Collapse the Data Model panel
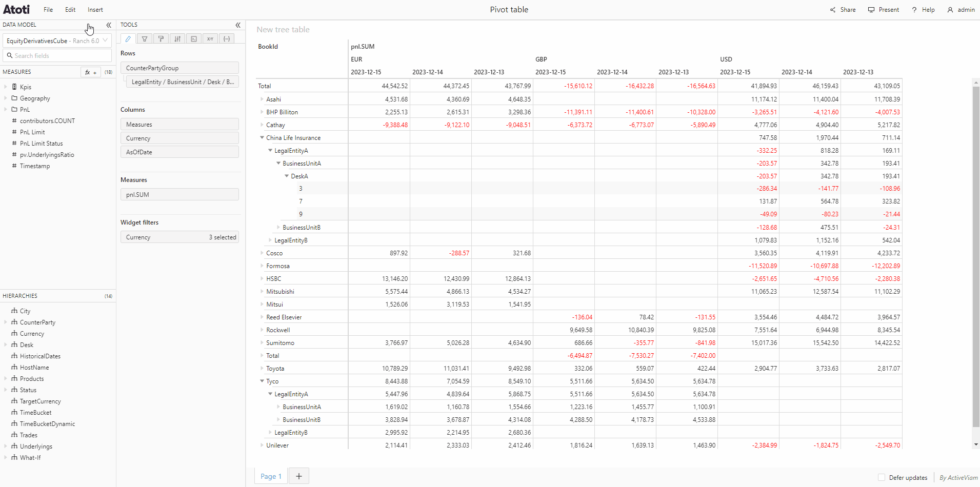Viewport: 980px width, 487px height. [109, 25]
